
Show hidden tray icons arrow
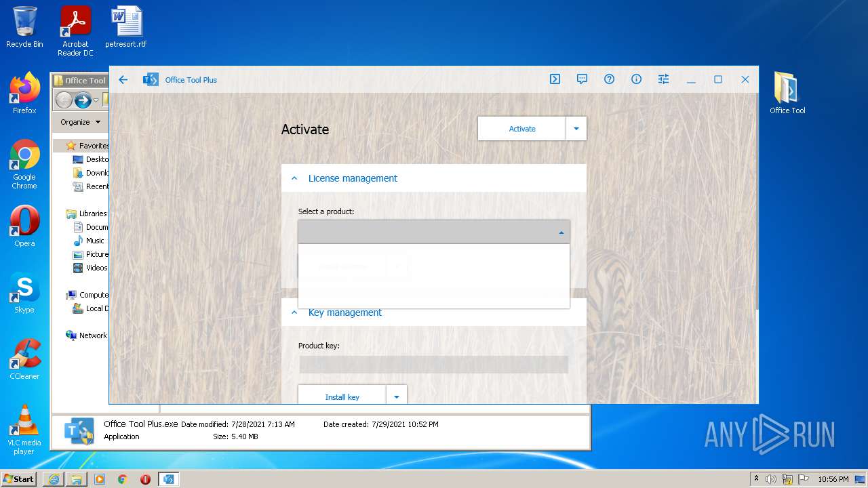click(757, 479)
